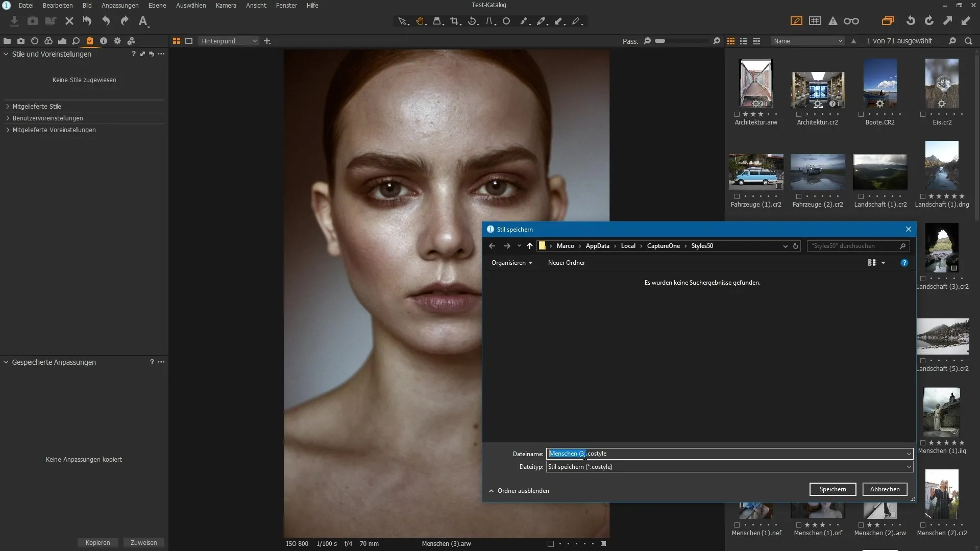Adjust the thumbnail size slider
This screenshot has width=980, height=551.
682,41
